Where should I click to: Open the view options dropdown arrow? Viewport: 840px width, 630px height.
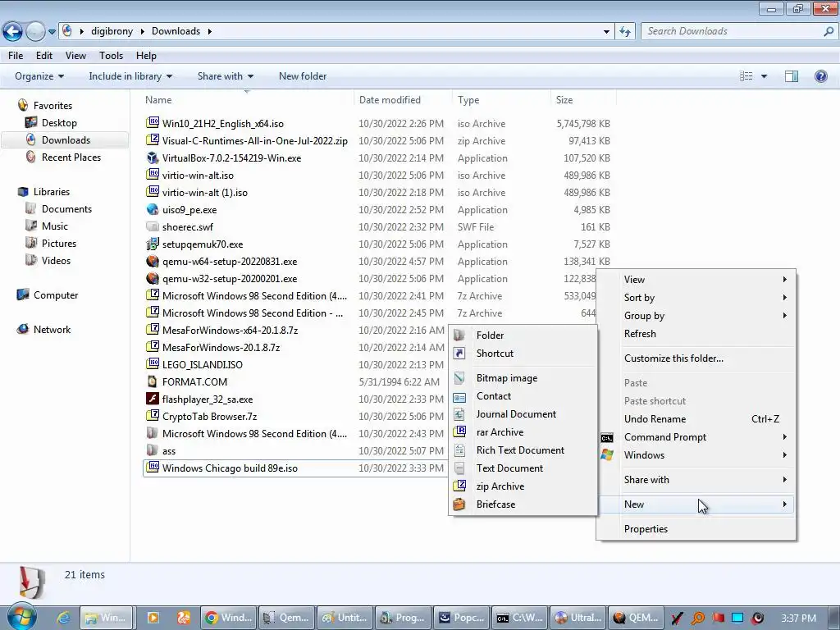(765, 76)
